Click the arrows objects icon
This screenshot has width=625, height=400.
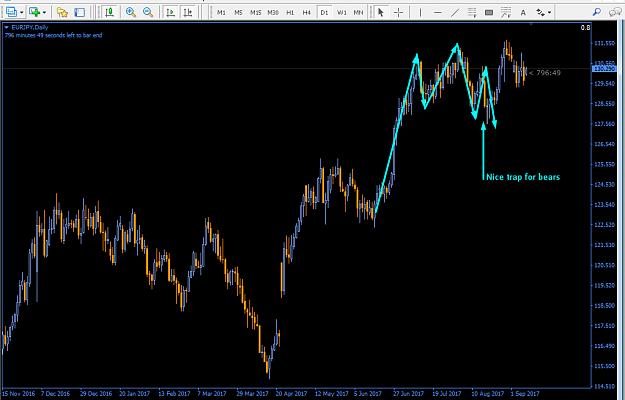pos(540,13)
